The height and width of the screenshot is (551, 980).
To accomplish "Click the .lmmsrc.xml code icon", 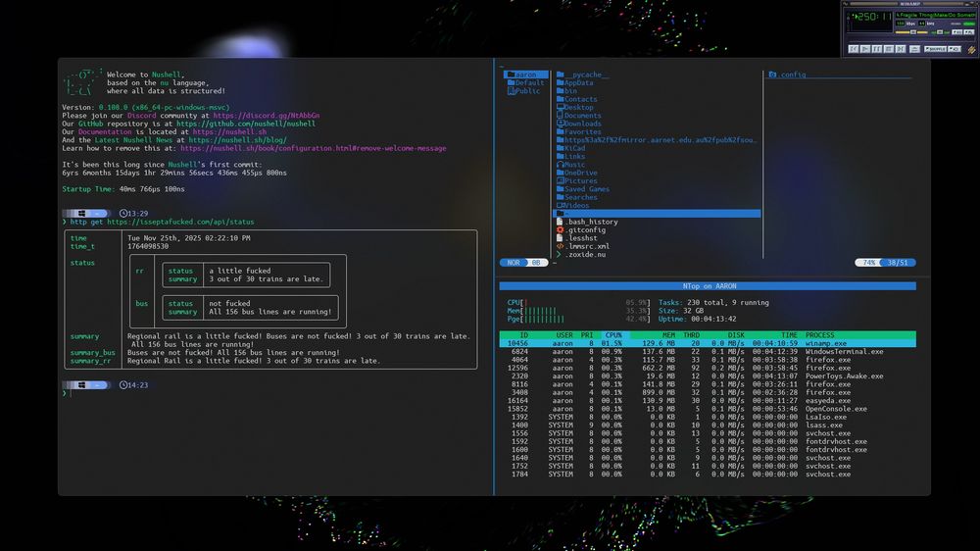I will [x=560, y=246].
